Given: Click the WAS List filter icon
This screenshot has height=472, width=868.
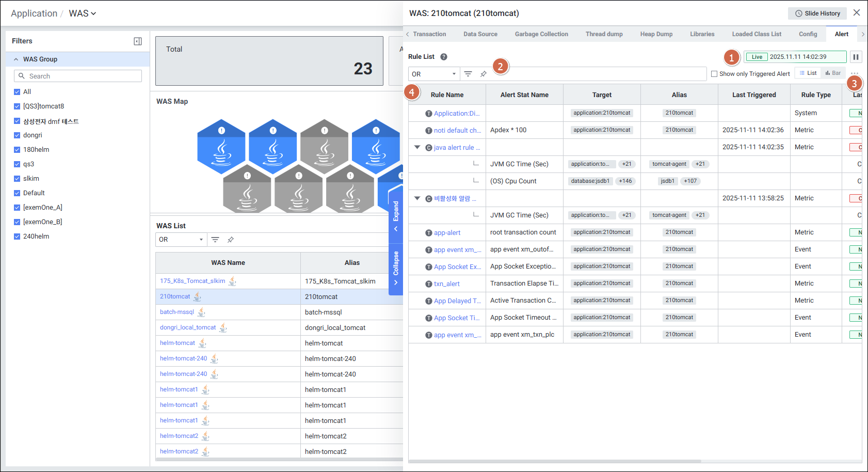Looking at the screenshot, I should [215, 240].
